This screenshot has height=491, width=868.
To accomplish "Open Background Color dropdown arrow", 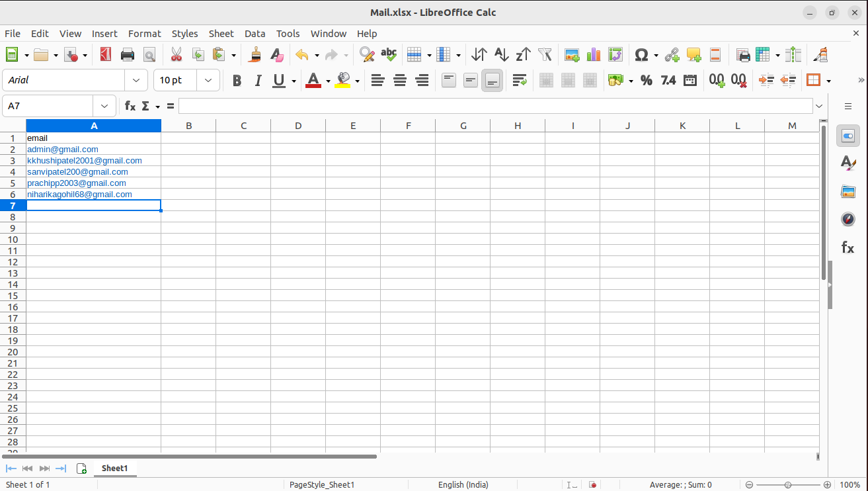I will coord(357,81).
